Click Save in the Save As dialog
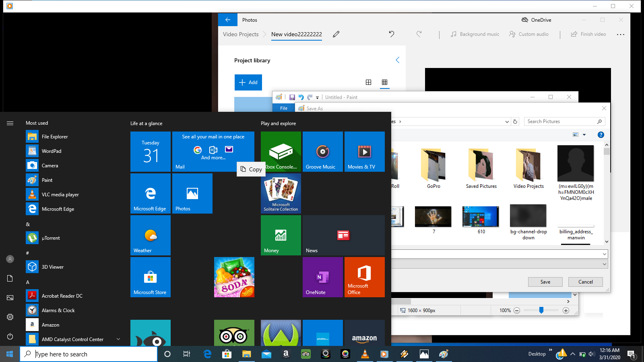Viewport: 644px width, 362px height. [545, 282]
